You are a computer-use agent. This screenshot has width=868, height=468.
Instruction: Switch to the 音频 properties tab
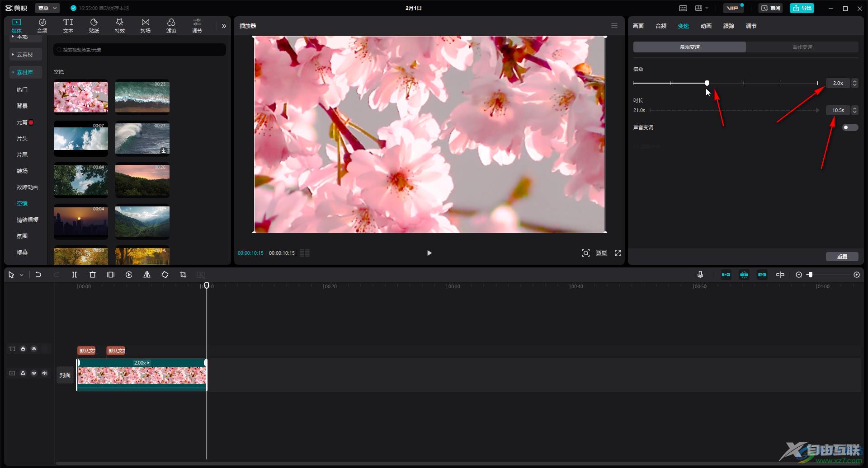pos(661,26)
